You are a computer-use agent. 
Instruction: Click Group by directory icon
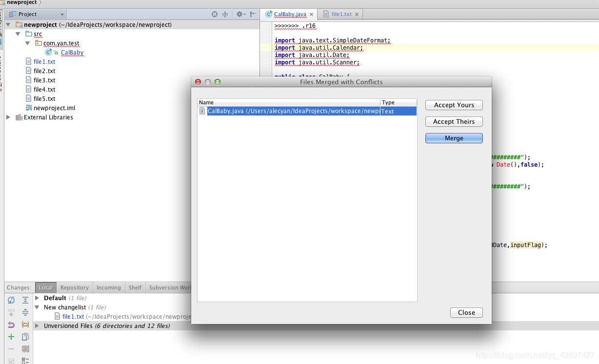(25, 325)
